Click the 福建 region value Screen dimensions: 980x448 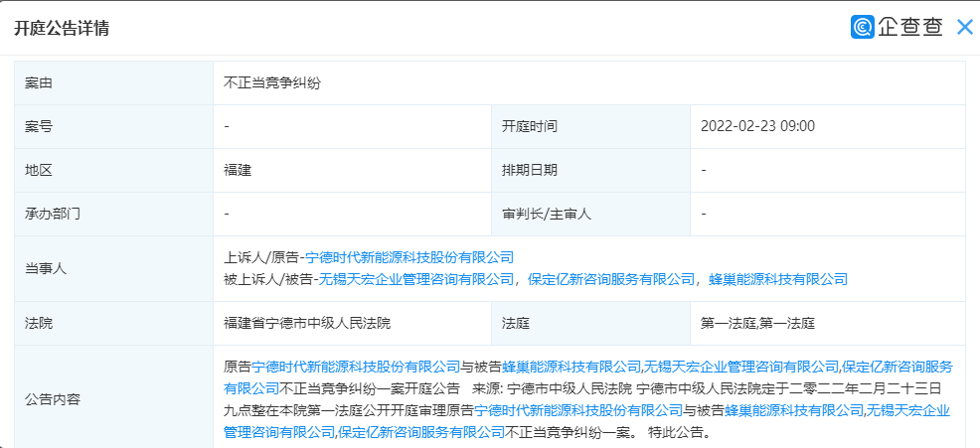[x=238, y=170]
